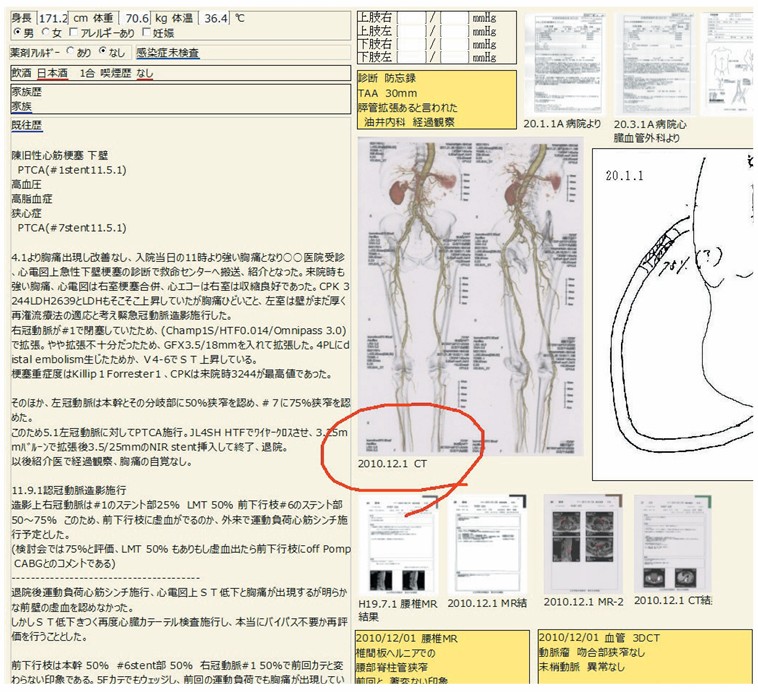Select the 女 radio button

tap(45, 35)
